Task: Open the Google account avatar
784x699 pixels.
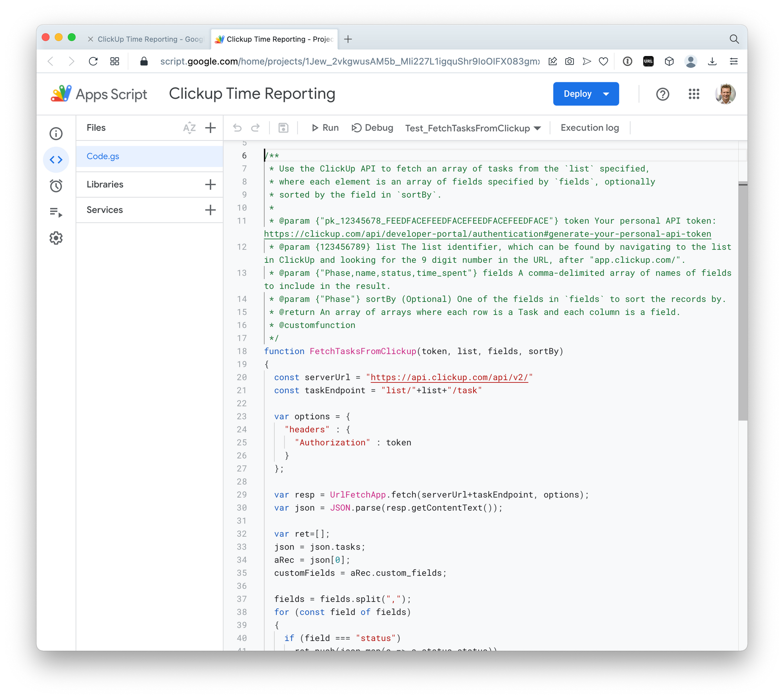Action: tap(725, 94)
